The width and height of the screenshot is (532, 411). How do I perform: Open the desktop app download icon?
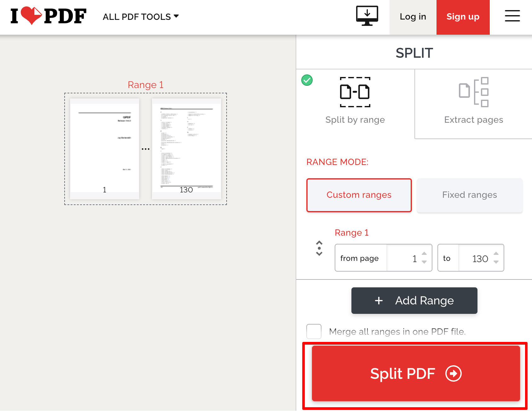tap(367, 15)
